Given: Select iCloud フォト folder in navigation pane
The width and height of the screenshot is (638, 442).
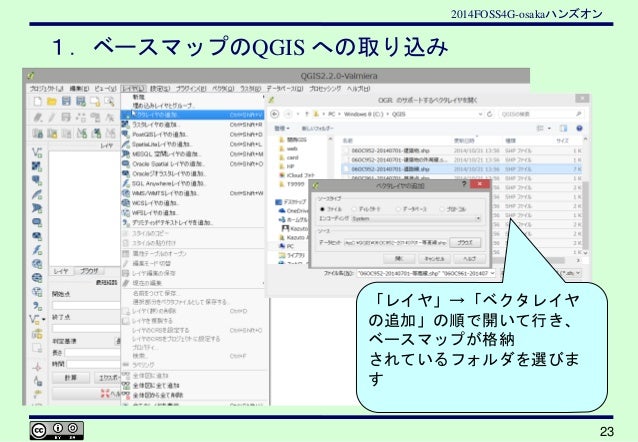Looking at the screenshot, I should click(296, 175).
